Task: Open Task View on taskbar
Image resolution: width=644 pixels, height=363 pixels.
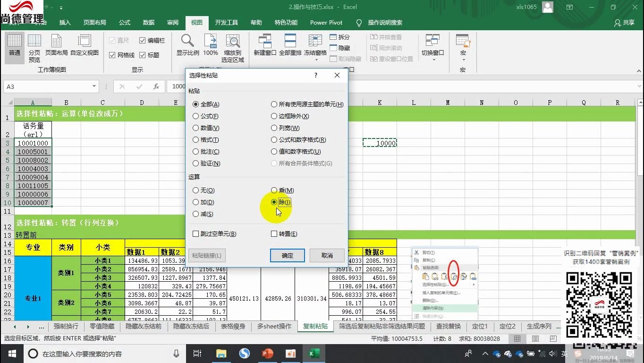Action: (197, 354)
